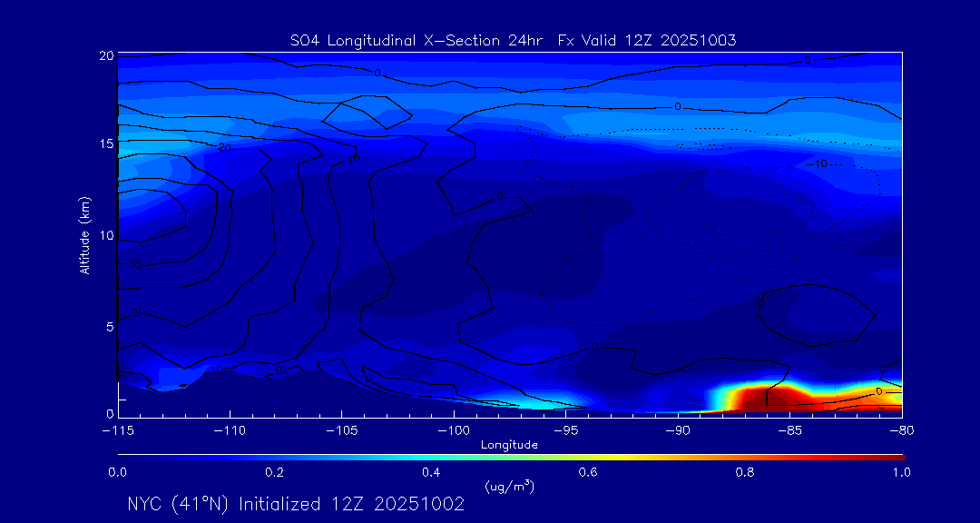Click the 20 km altitude tick label
The width and height of the screenshot is (980, 523).
(x=106, y=55)
